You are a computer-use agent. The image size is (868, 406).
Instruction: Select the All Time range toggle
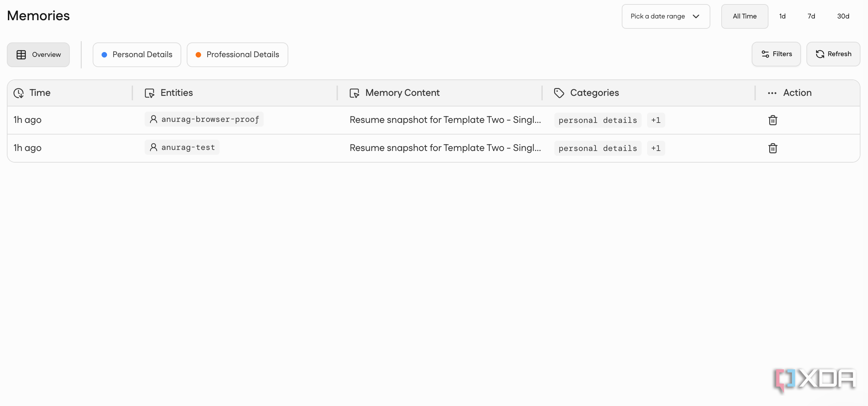coord(745,16)
